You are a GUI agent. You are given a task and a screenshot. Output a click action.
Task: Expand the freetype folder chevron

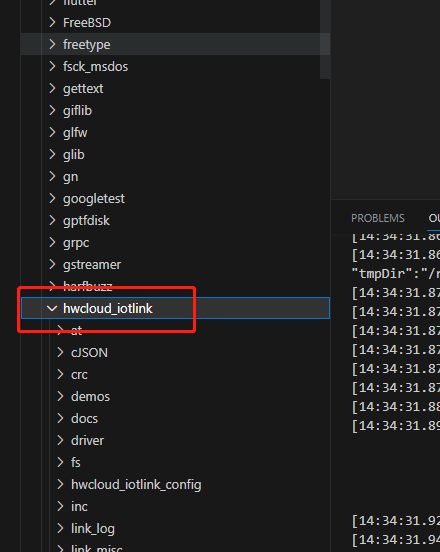[52, 44]
